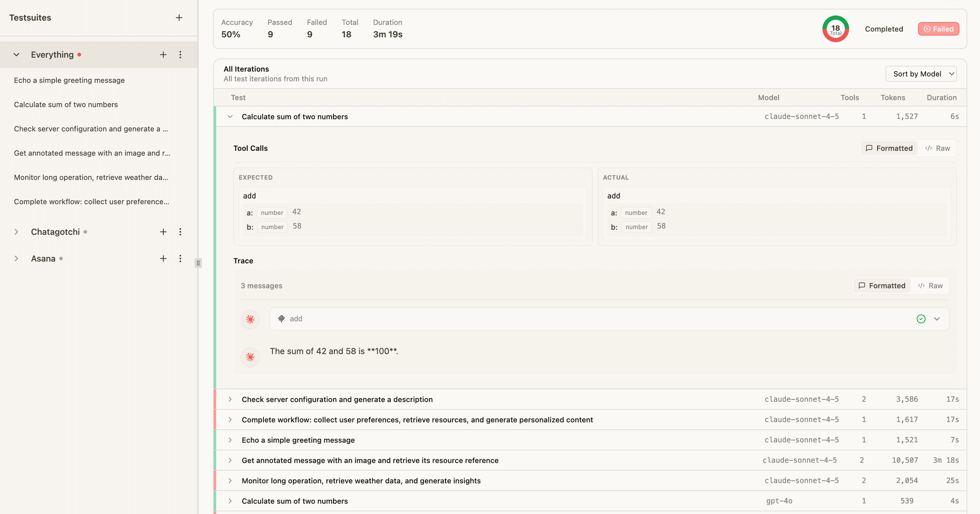Viewport: 980px width, 514px height.
Task: Add a test to Everything suite
Action: 163,55
